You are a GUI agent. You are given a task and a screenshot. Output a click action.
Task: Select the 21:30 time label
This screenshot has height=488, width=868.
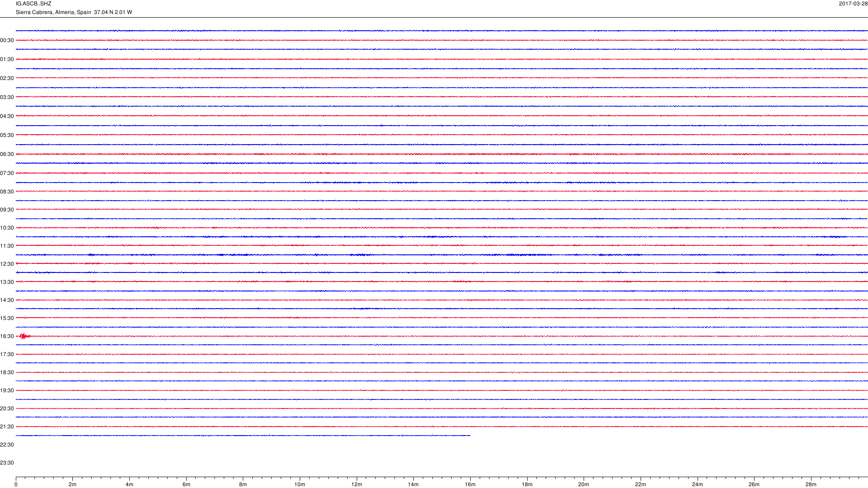pyautogui.click(x=7, y=427)
